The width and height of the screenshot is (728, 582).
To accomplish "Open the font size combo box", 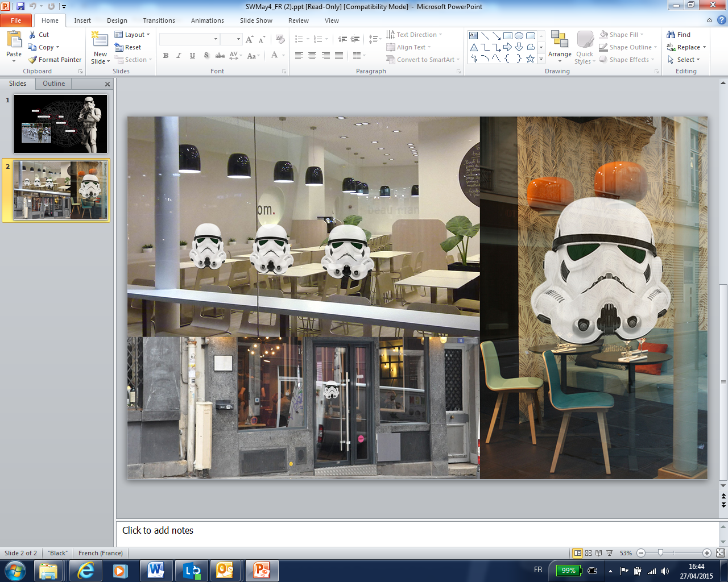I will tap(231, 39).
